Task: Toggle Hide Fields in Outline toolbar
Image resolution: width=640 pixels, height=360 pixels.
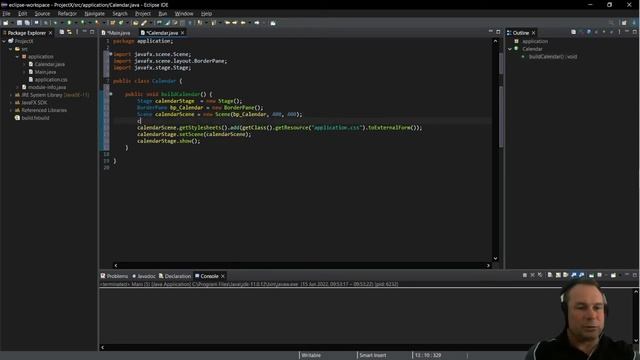Action: coord(589,32)
